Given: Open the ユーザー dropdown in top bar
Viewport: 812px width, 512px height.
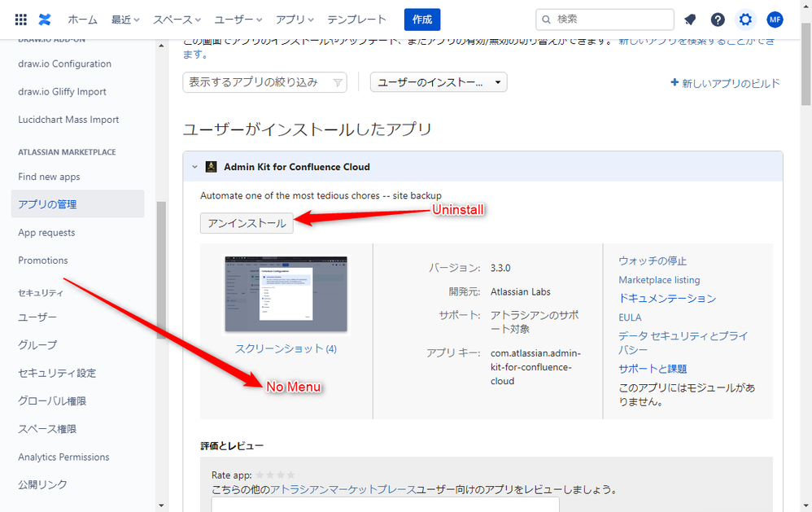Looking at the screenshot, I should 238,20.
